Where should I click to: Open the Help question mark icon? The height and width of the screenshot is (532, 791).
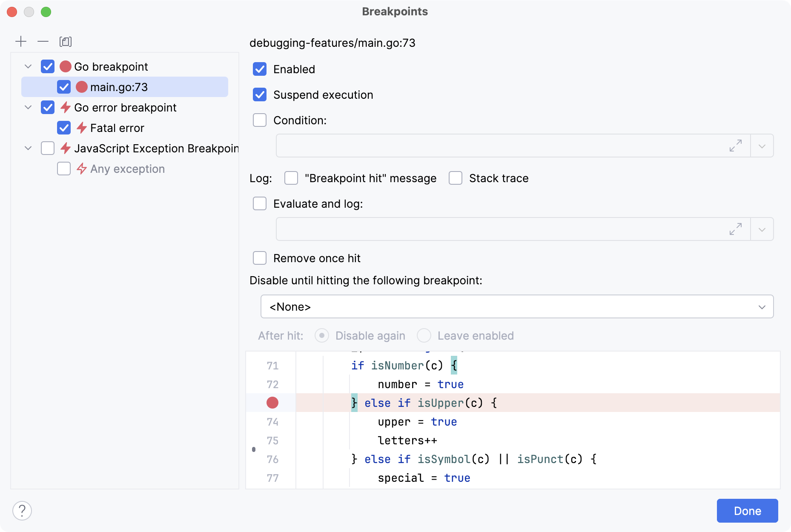pyautogui.click(x=22, y=510)
